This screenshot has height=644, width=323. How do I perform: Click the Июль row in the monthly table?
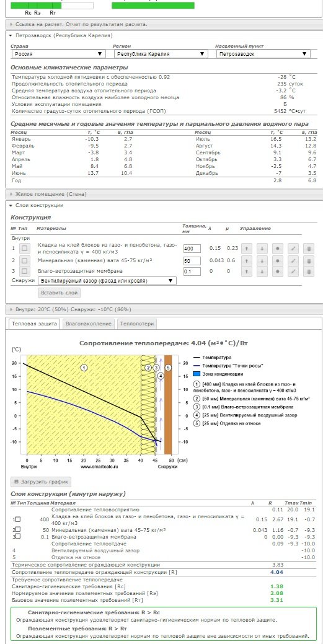(255, 139)
